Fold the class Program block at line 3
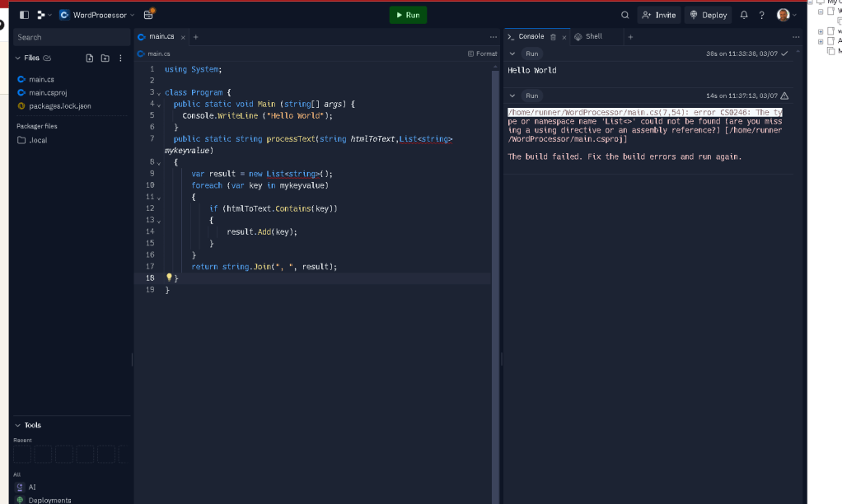The height and width of the screenshot is (504, 842). [x=159, y=93]
